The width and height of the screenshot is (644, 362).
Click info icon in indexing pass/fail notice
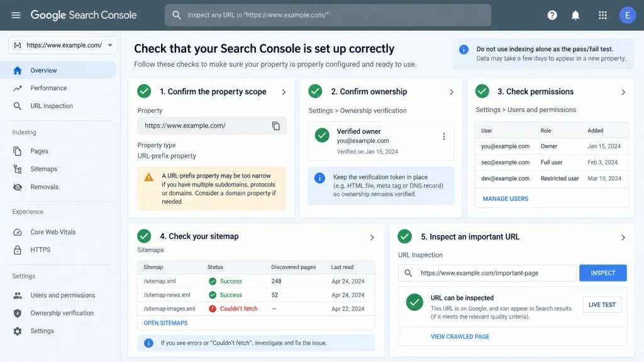(464, 50)
